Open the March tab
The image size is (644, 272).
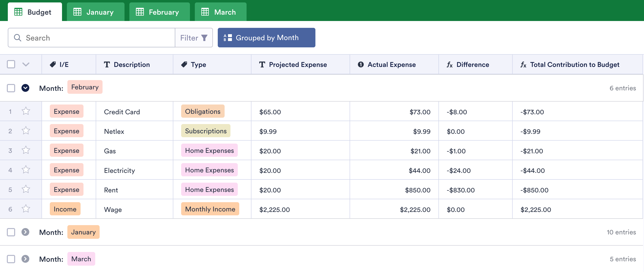point(220,12)
